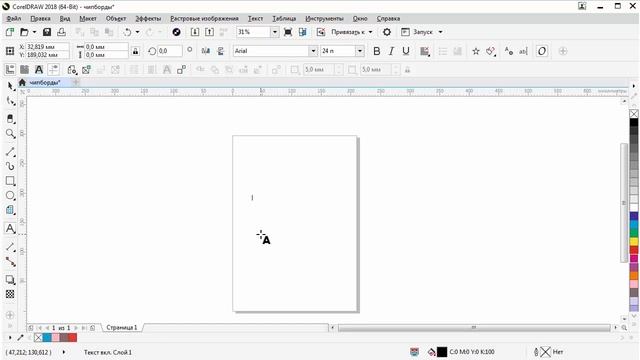The height and width of the screenshot is (360, 640).
Task: Toggle Italic formatting
Action: point(391,51)
